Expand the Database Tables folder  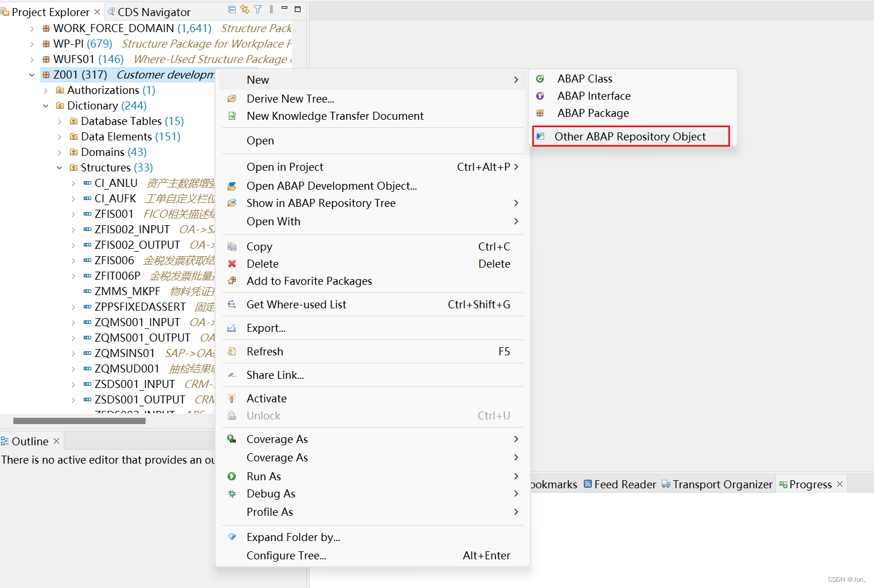tap(60, 121)
